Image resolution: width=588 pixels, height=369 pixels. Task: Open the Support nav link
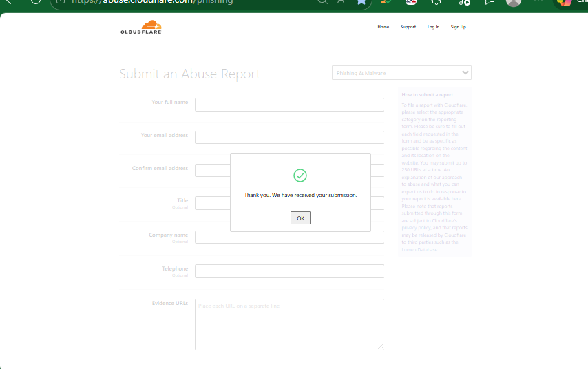pos(408,27)
